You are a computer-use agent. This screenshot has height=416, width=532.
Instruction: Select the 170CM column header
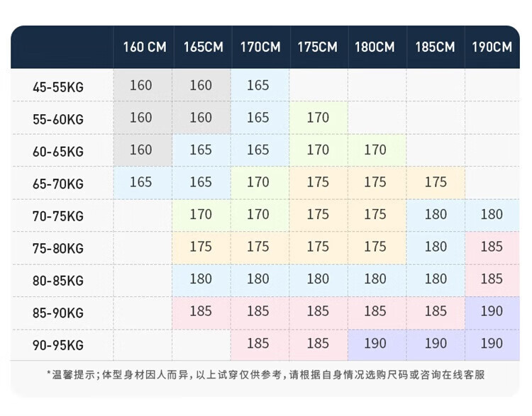point(260,47)
